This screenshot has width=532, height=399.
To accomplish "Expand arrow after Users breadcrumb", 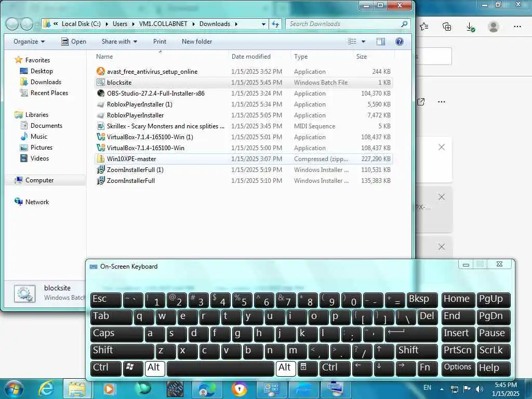I will click(x=133, y=24).
